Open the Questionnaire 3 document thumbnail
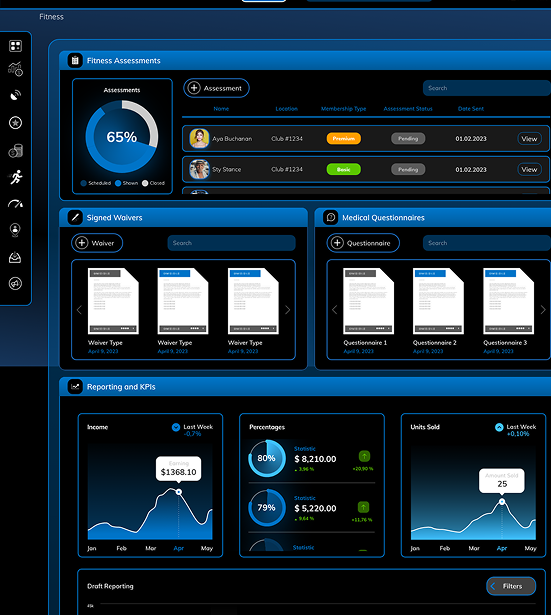 509,301
